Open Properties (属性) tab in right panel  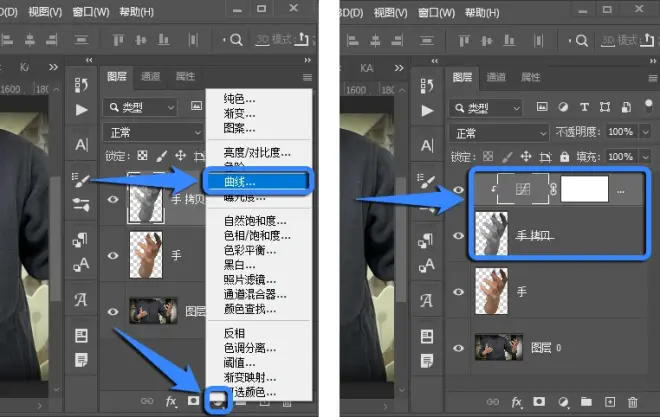click(x=533, y=77)
